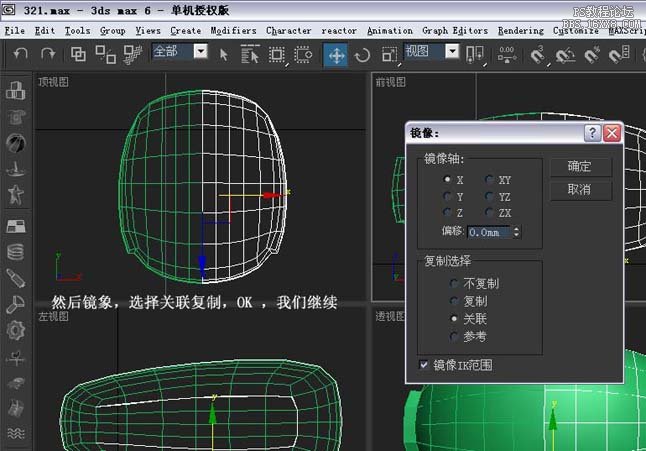Activate the Select and Move tool
Image resolution: width=646 pixels, height=451 pixels.
pyautogui.click(x=336, y=55)
